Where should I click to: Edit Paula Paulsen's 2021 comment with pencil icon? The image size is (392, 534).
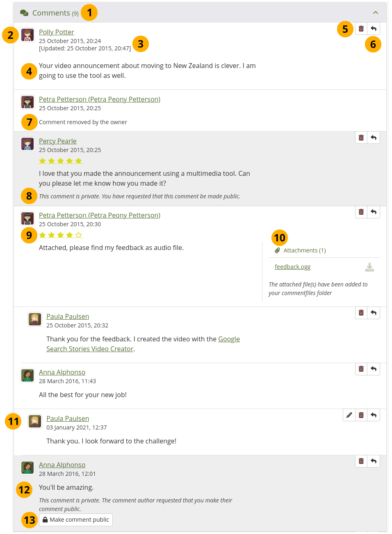349,415
